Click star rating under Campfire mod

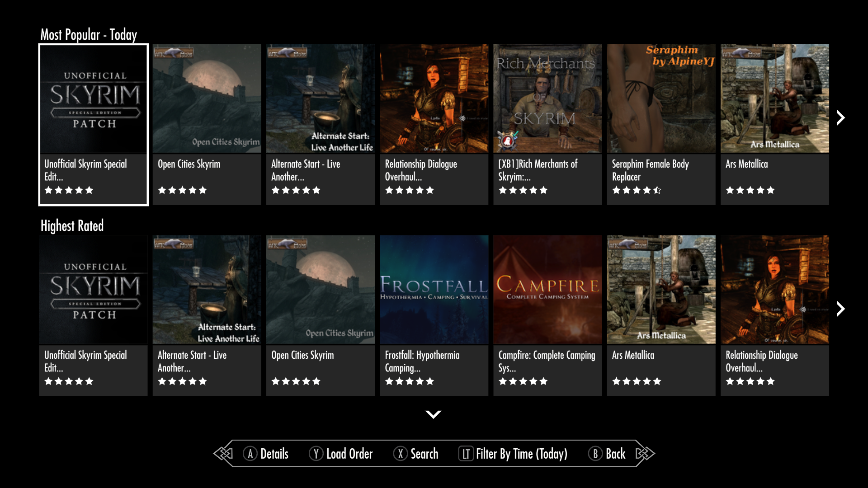click(523, 381)
